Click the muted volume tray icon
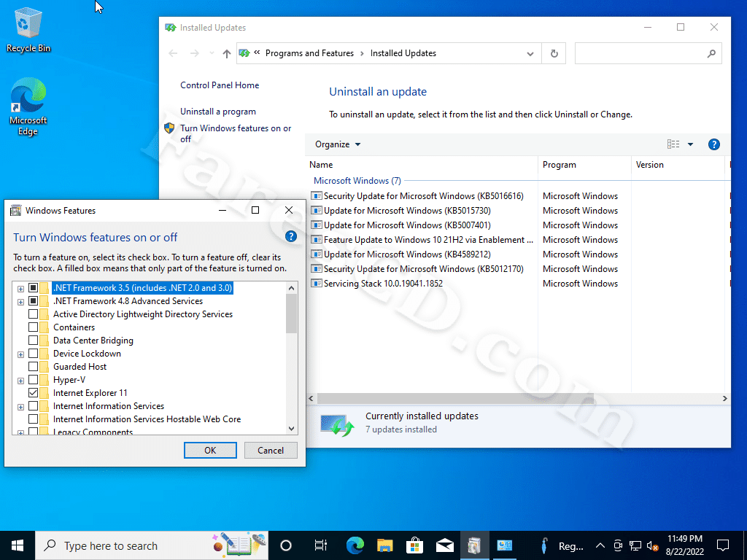Image resolution: width=747 pixels, height=560 pixels. pyautogui.click(x=652, y=545)
